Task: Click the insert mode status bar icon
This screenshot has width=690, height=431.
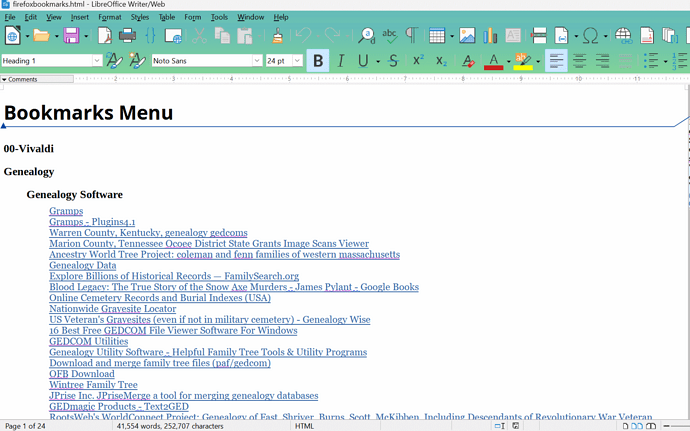Action: [499, 426]
